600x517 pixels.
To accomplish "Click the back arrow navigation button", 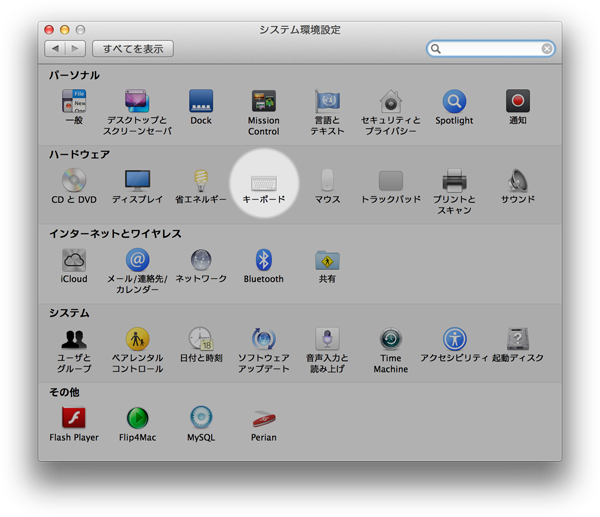I will click(55, 48).
